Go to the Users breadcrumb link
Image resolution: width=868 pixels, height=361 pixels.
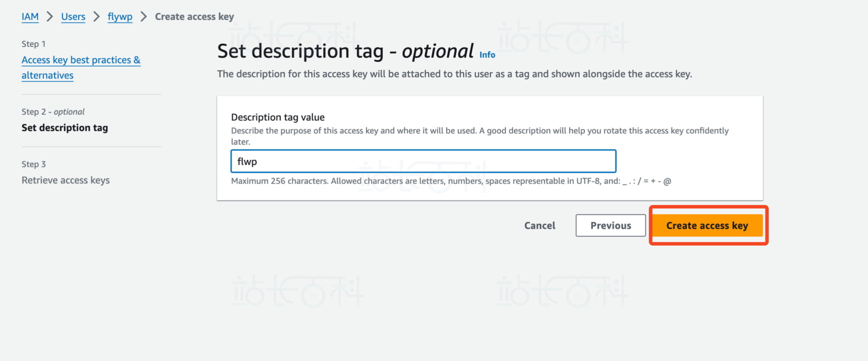(73, 17)
